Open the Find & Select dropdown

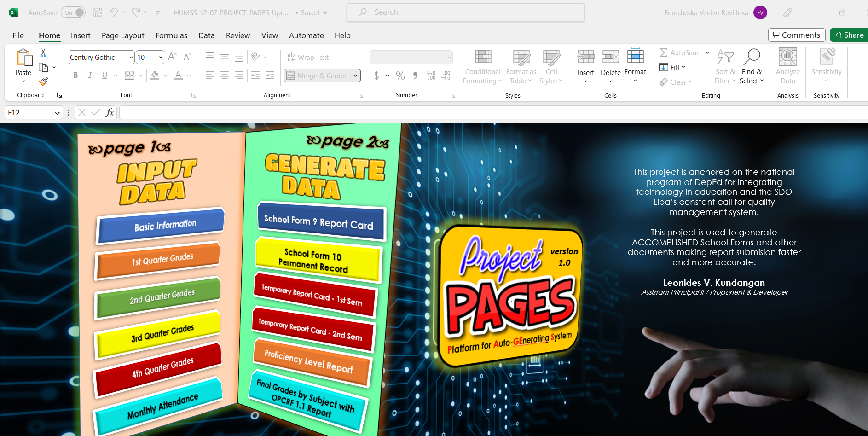coord(752,67)
